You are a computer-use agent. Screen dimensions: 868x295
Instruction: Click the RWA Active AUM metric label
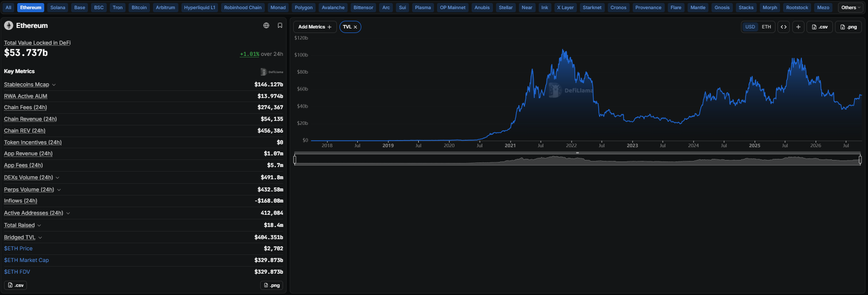click(x=25, y=96)
